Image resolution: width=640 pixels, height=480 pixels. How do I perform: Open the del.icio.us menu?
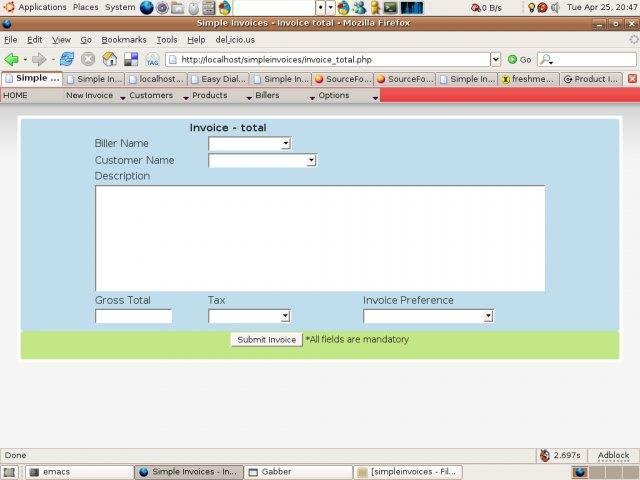tap(235, 40)
